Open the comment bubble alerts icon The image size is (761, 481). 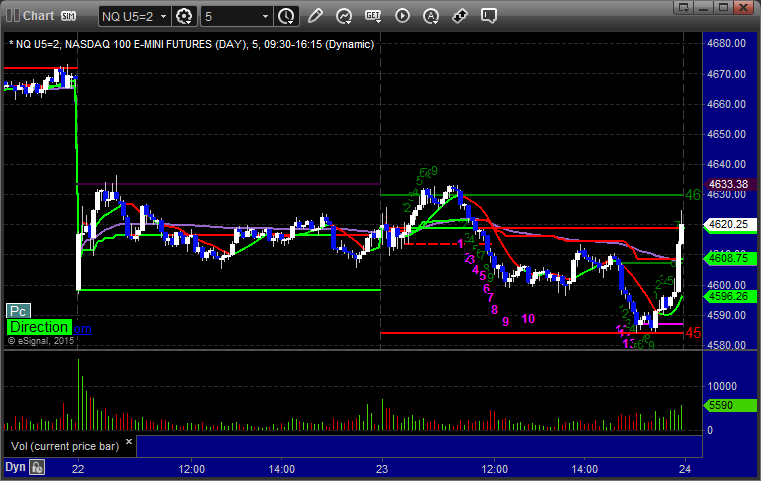pyautogui.click(x=489, y=16)
